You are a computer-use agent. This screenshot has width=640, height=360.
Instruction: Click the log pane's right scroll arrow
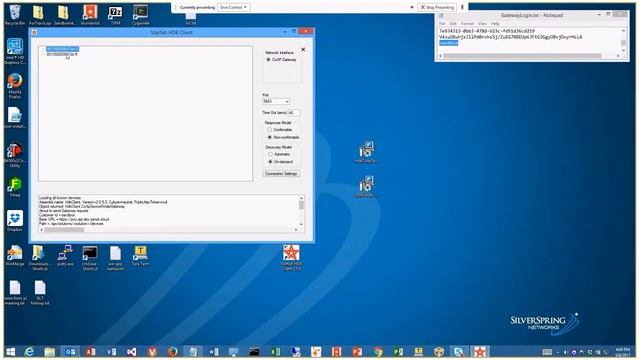tap(296, 230)
